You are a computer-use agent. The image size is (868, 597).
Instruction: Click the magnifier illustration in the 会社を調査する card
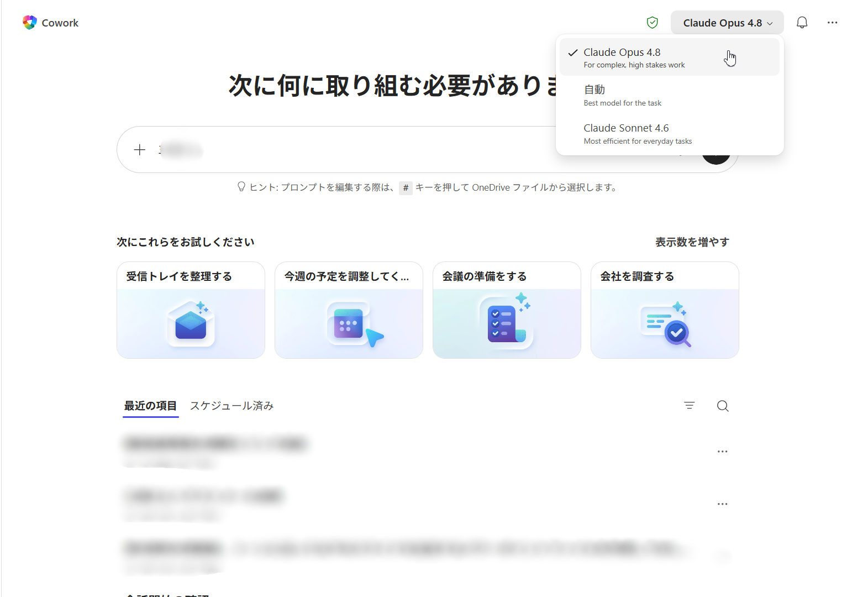click(x=666, y=324)
